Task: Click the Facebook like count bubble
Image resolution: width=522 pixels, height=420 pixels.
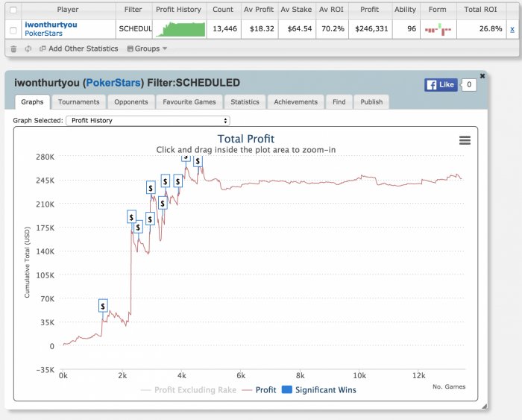Action: click(x=469, y=84)
